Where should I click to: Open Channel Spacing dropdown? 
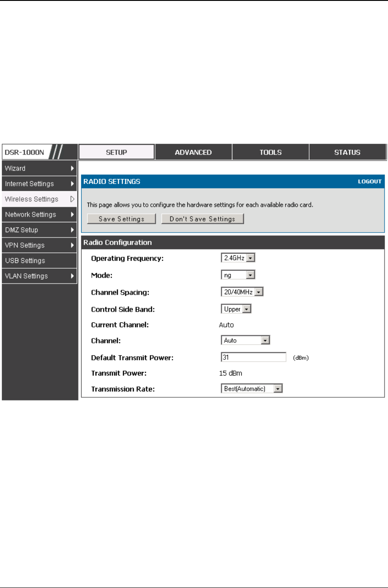(x=242, y=292)
